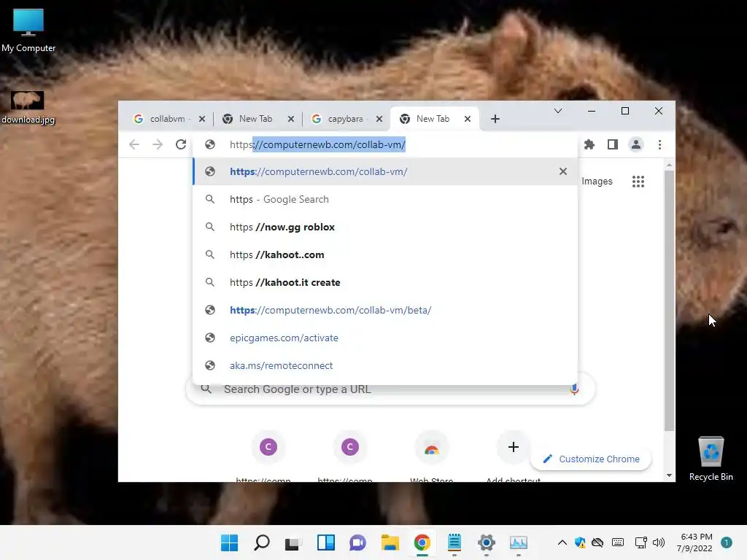Click the Windows Security tray icon
The height and width of the screenshot is (560, 747).
580,542
